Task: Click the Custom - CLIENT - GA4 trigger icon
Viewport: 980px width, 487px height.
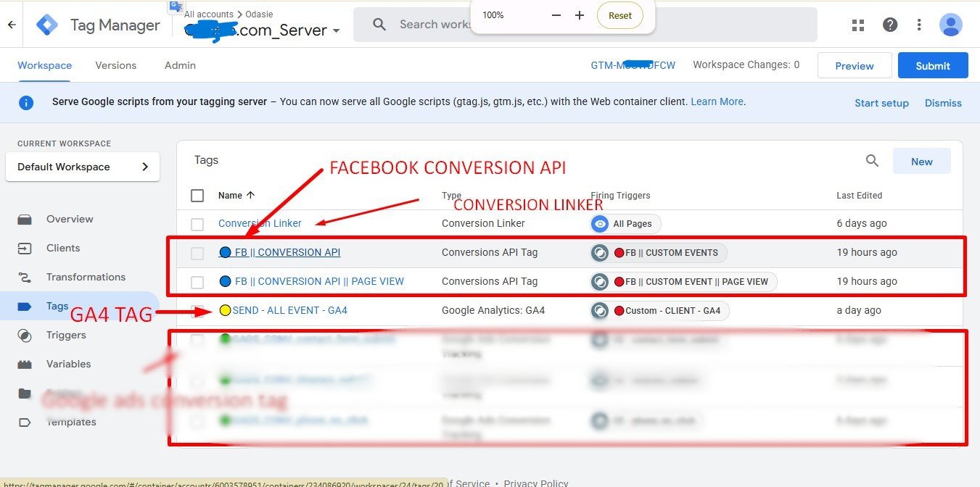Action: coord(600,310)
